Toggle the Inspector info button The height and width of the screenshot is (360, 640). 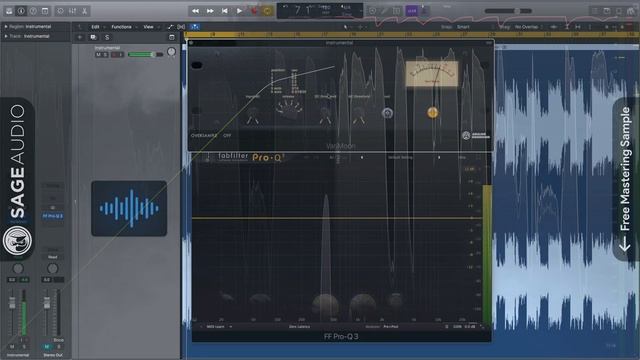[x=21, y=11]
